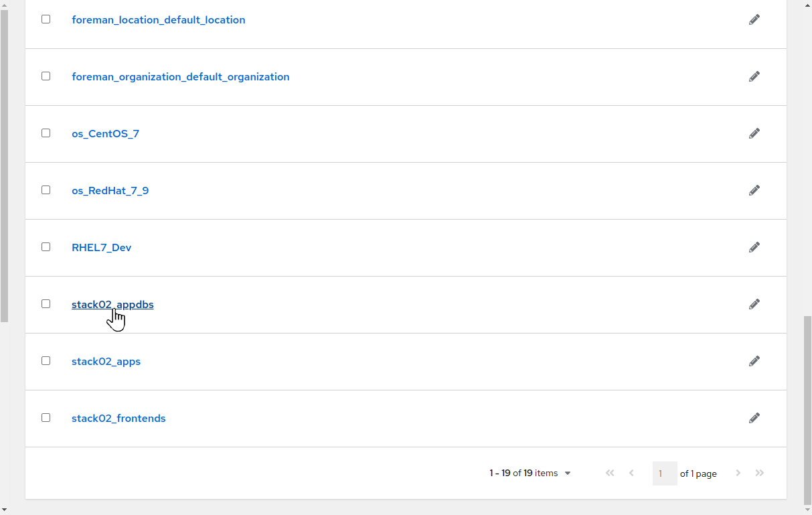
Task: Open os_RedHat_7_9 link
Action: pos(110,191)
